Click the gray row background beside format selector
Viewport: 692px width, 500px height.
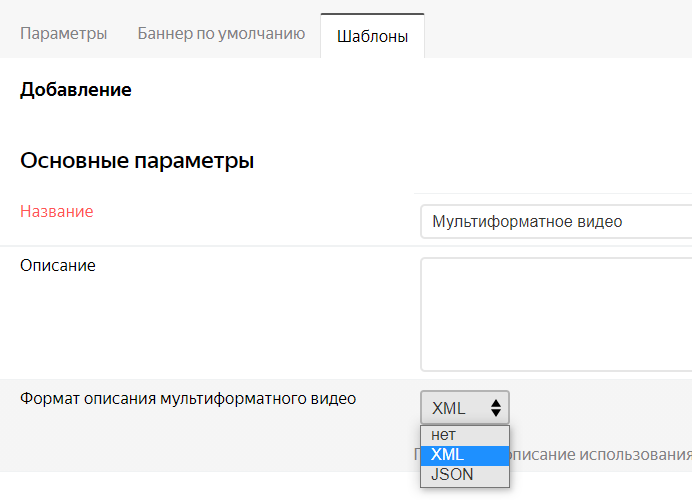coord(600,408)
